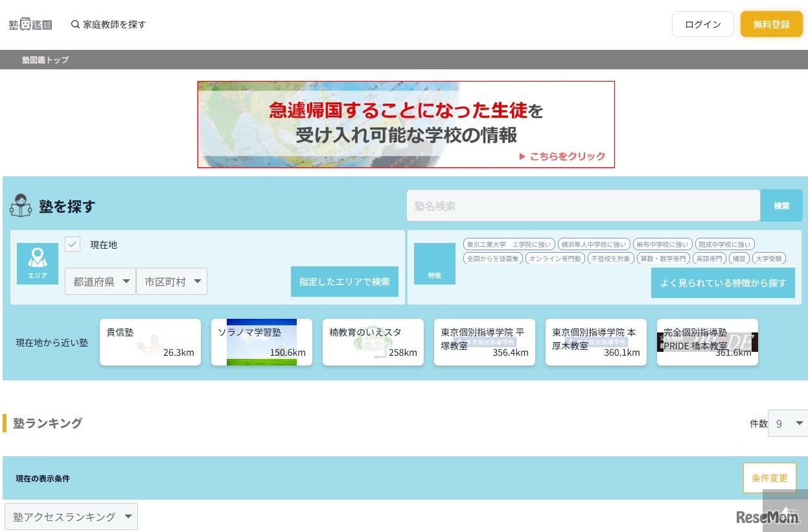Toggle the 不登校生対象 feature tag
The image size is (808, 532).
point(610,258)
